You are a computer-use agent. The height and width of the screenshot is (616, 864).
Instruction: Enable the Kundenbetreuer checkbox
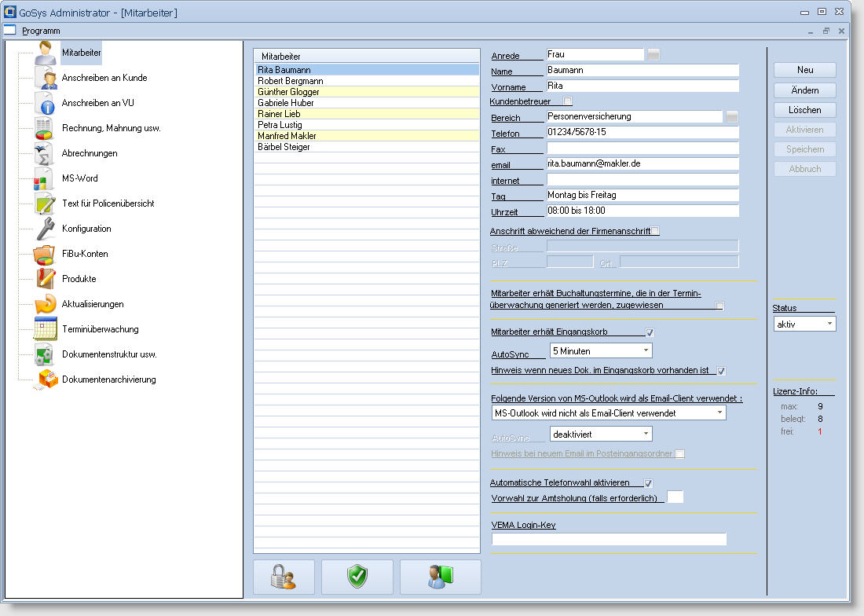click(x=568, y=101)
